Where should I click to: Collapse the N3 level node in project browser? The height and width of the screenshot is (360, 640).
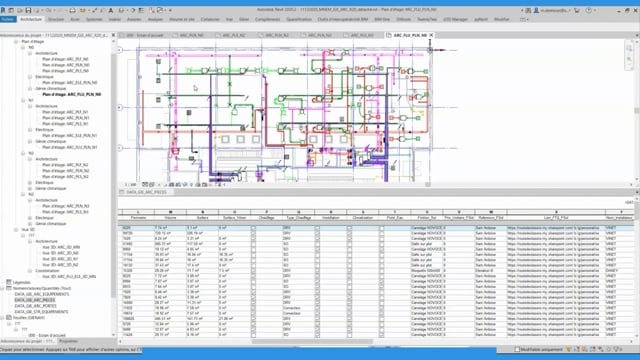tap(23, 194)
